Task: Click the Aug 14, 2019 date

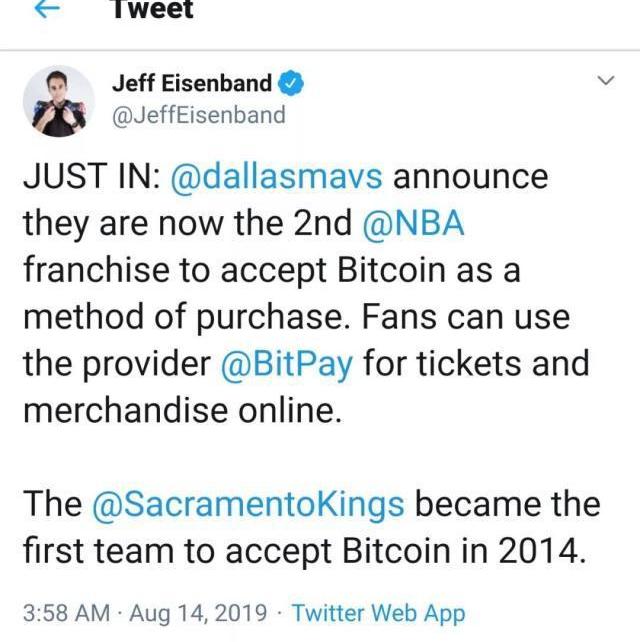Action: [x=198, y=613]
